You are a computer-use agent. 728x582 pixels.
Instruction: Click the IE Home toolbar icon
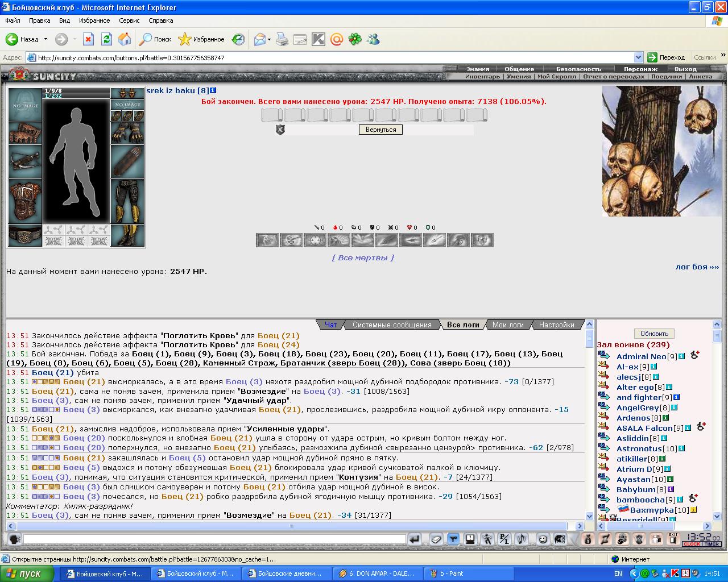(125, 39)
